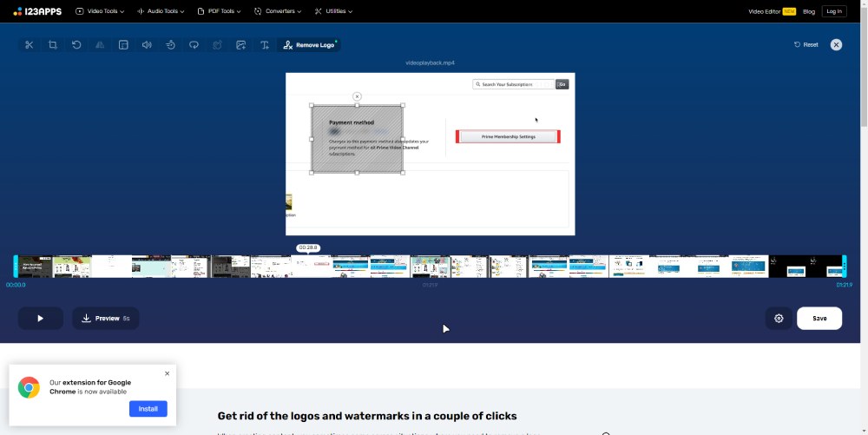The width and height of the screenshot is (868, 435).
Task: Select the Loop Video tool
Action: pos(194,45)
